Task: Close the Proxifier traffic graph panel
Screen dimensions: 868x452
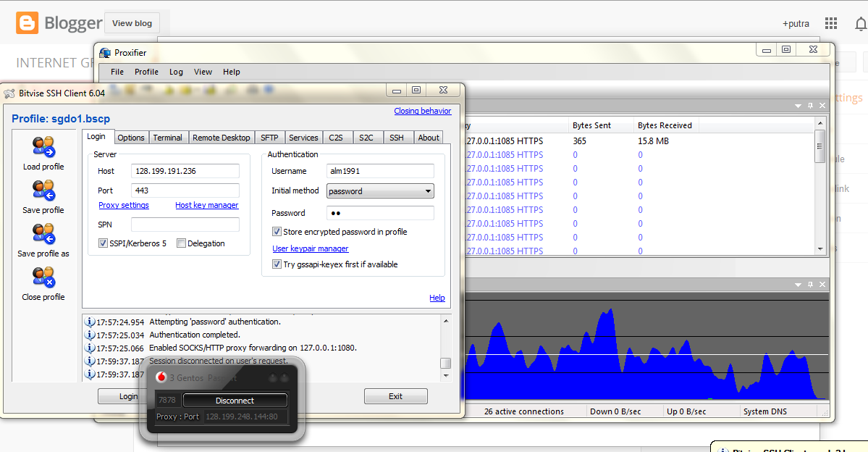Action: pyautogui.click(x=822, y=284)
